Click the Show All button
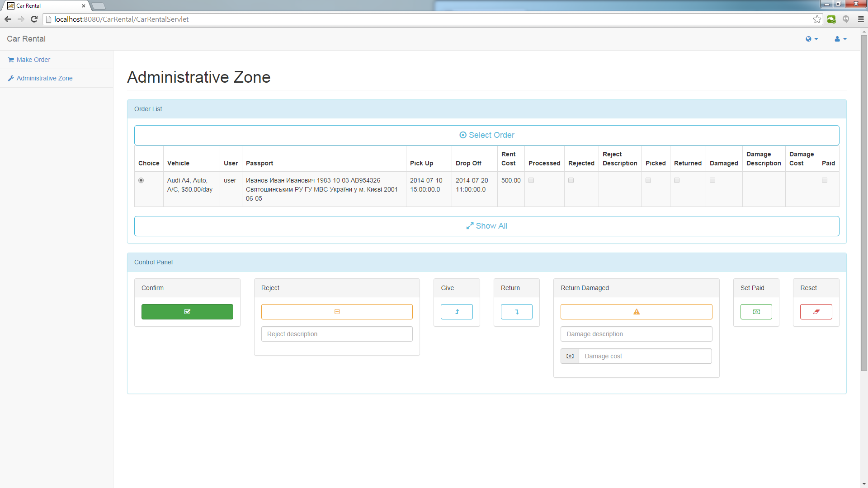Screen dimensions: 868x488 (x=487, y=226)
